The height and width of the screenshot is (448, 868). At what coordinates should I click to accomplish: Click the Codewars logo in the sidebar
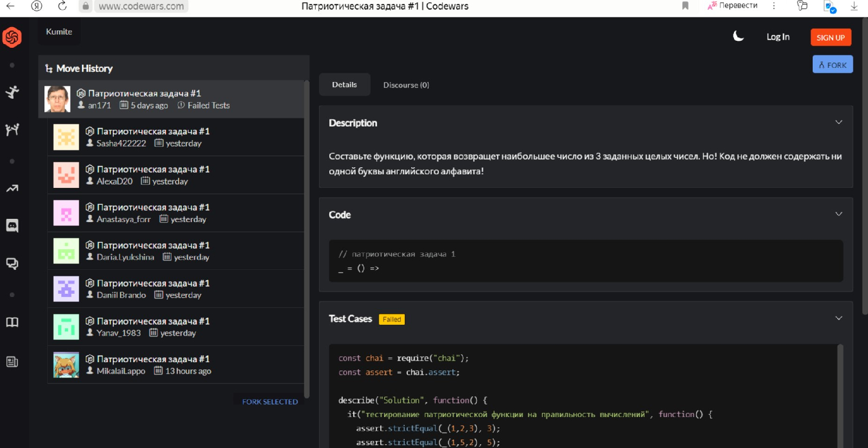(12, 37)
